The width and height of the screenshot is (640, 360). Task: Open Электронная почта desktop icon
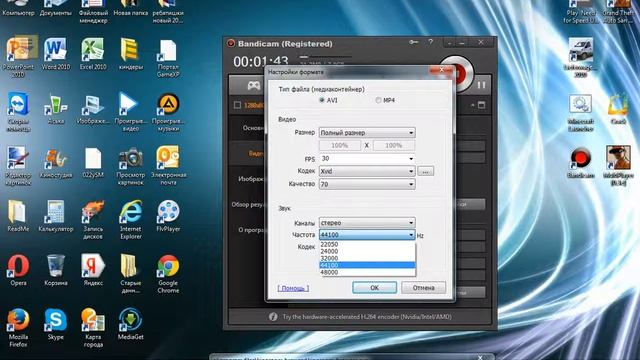coord(168,166)
